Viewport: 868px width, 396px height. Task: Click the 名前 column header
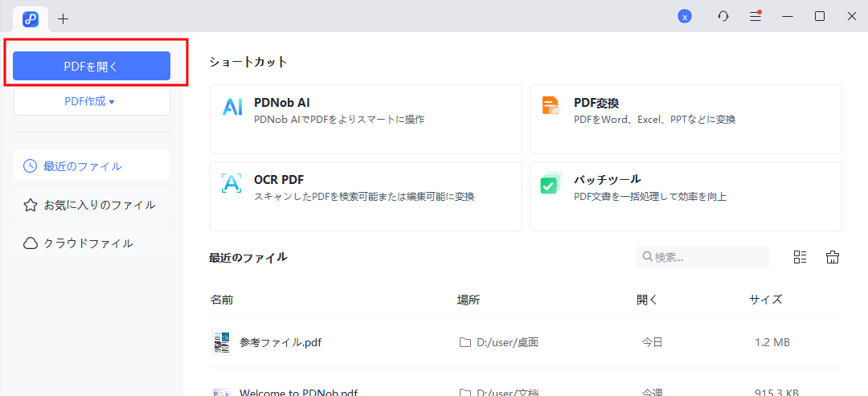pos(222,300)
